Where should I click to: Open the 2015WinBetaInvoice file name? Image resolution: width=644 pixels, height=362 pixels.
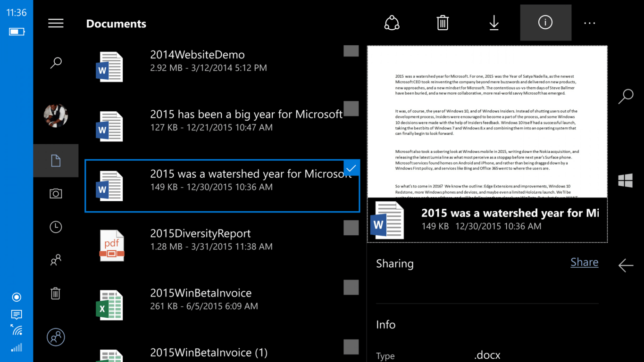tap(201, 293)
